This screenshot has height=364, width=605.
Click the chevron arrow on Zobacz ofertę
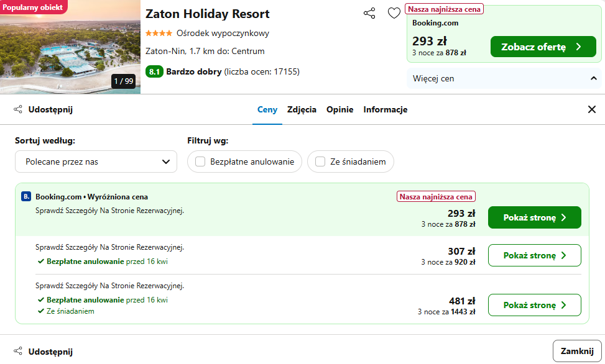pos(578,47)
